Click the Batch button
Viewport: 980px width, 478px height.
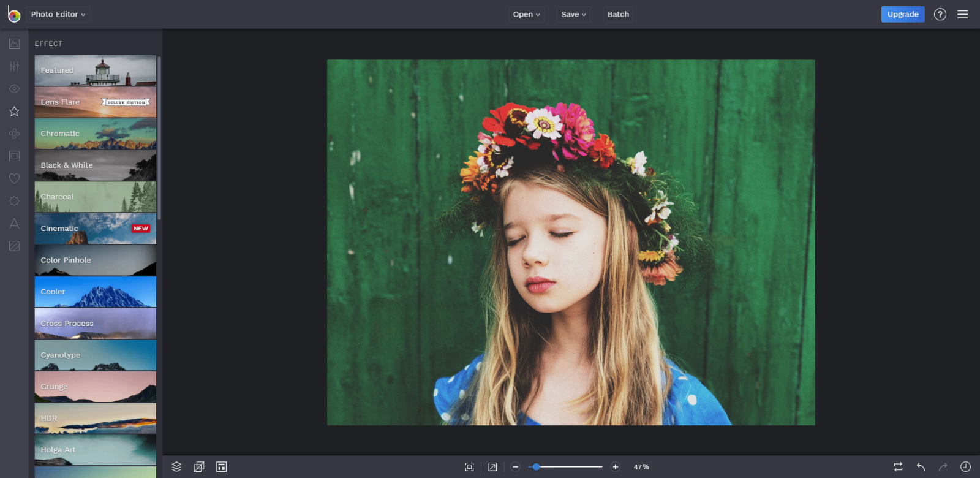click(618, 14)
